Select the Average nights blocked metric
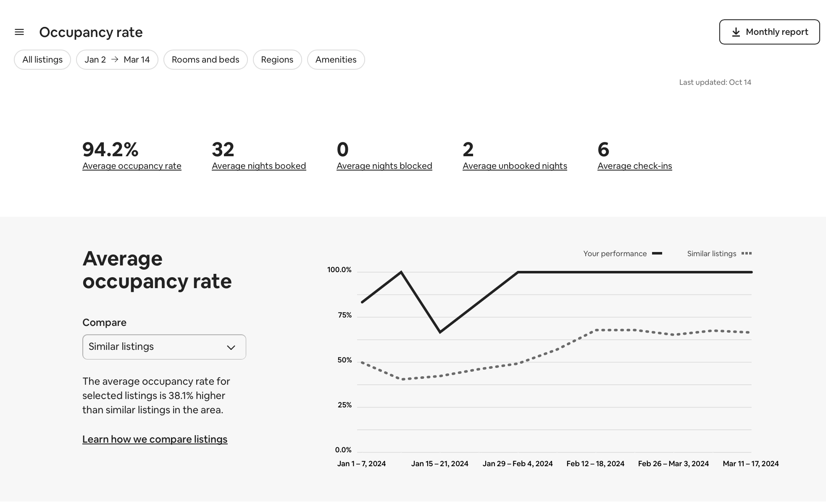 (x=384, y=166)
